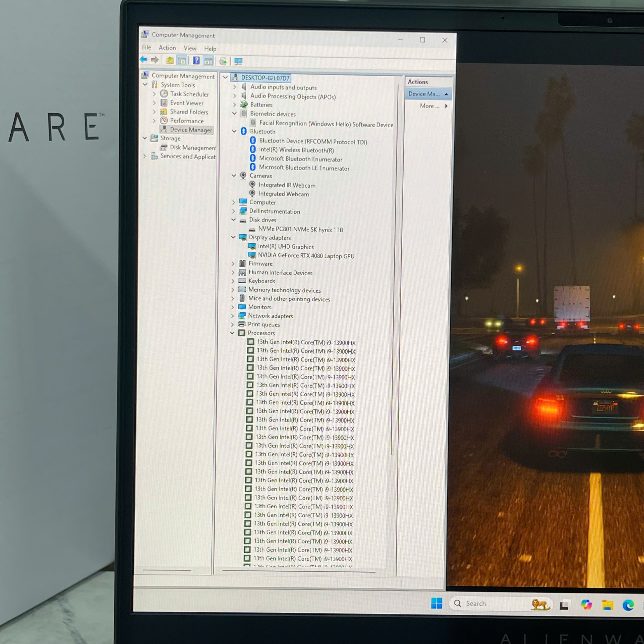Click the Show/Hide Console Tree icon
Screen dimensions: 644x644
tap(182, 61)
